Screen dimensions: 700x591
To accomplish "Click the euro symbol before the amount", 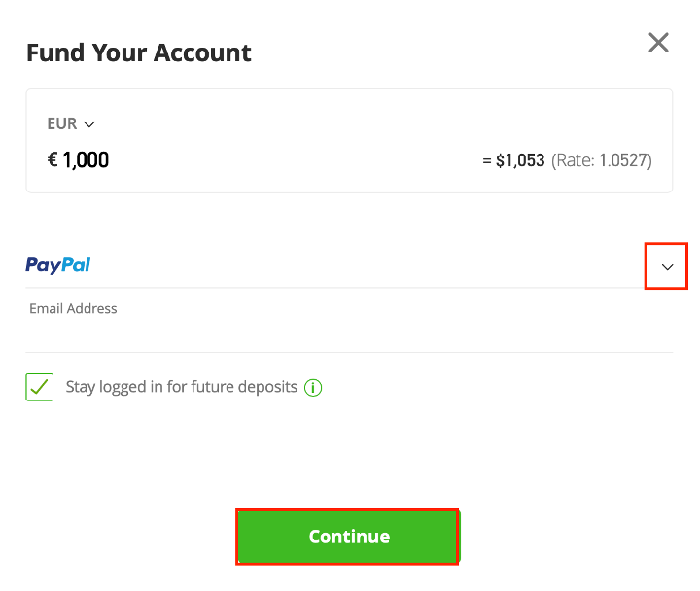I will [x=52, y=159].
